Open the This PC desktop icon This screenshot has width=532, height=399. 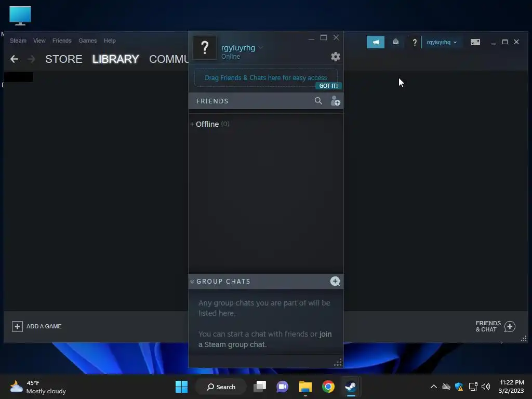point(20,16)
